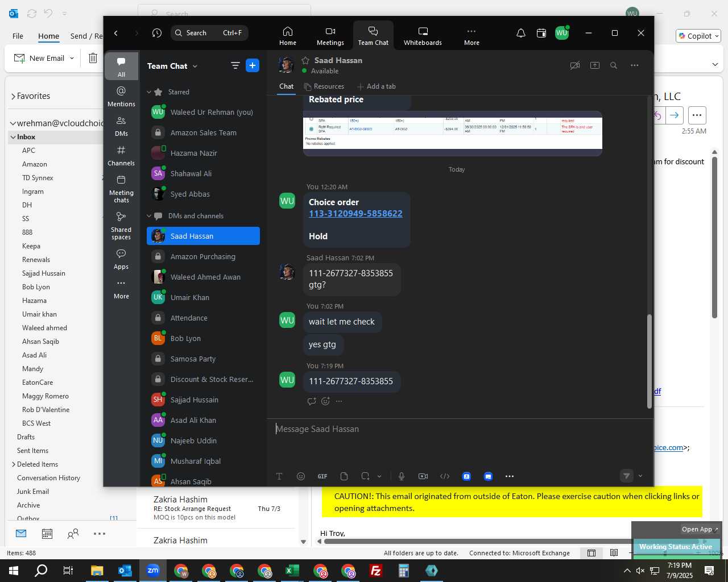Collapse the Starred section
728x582 pixels.
coord(149,92)
